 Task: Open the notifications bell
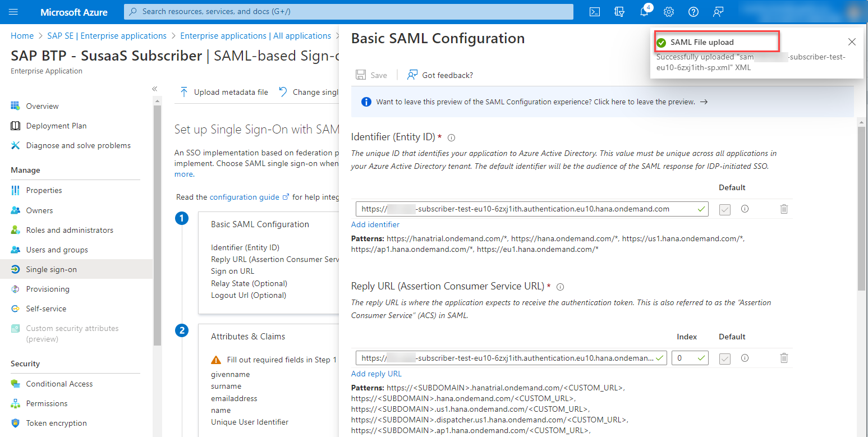tap(644, 12)
